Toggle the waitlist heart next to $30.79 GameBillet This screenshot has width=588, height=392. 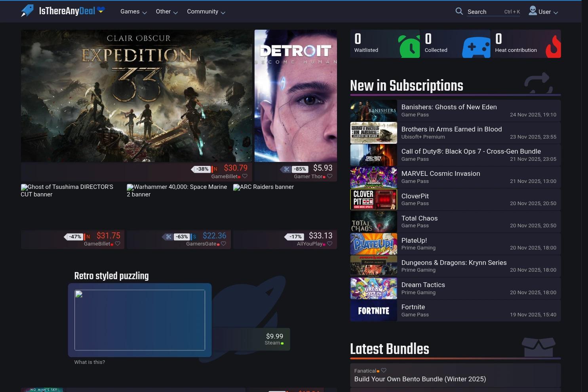(x=245, y=176)
